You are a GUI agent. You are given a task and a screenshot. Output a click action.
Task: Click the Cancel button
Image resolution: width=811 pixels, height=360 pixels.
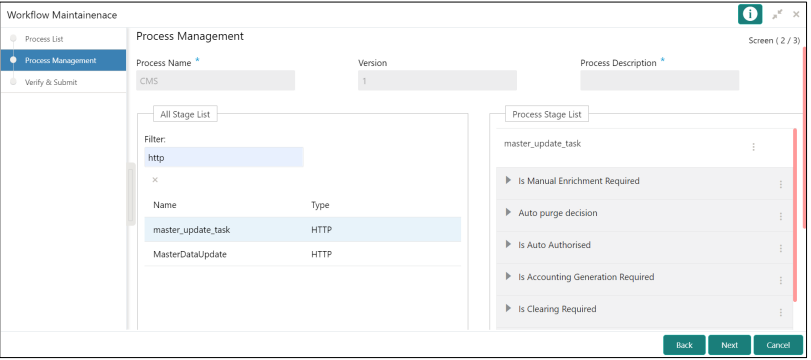pyautogui.click(x=778, y=345)
